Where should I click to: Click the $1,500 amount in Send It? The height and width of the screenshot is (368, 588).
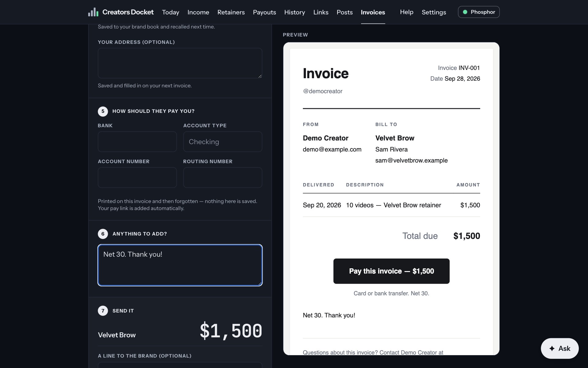(231, 331)
